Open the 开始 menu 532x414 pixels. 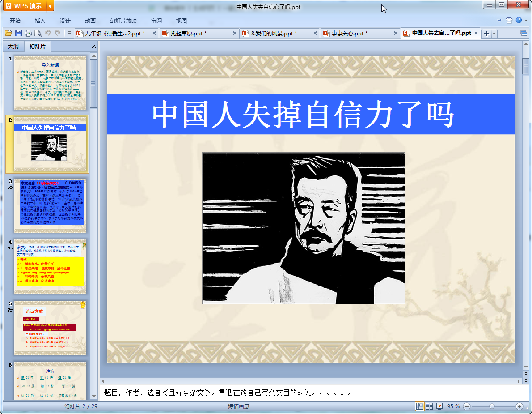tap(15, 21)
